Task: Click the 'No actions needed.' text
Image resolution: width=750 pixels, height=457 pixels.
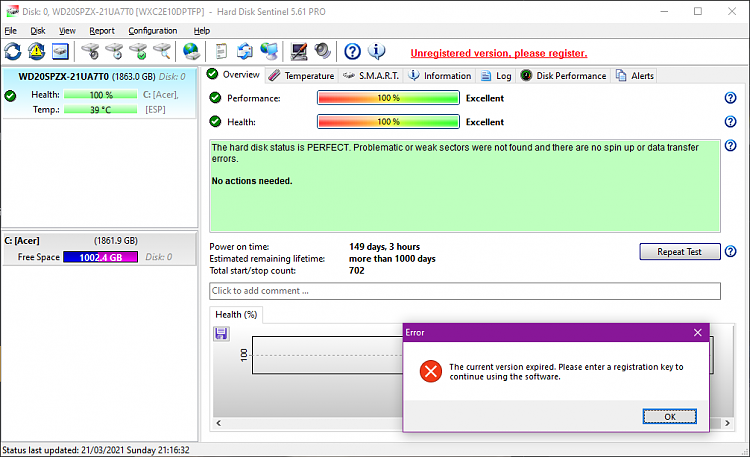Action: [252, 181]
